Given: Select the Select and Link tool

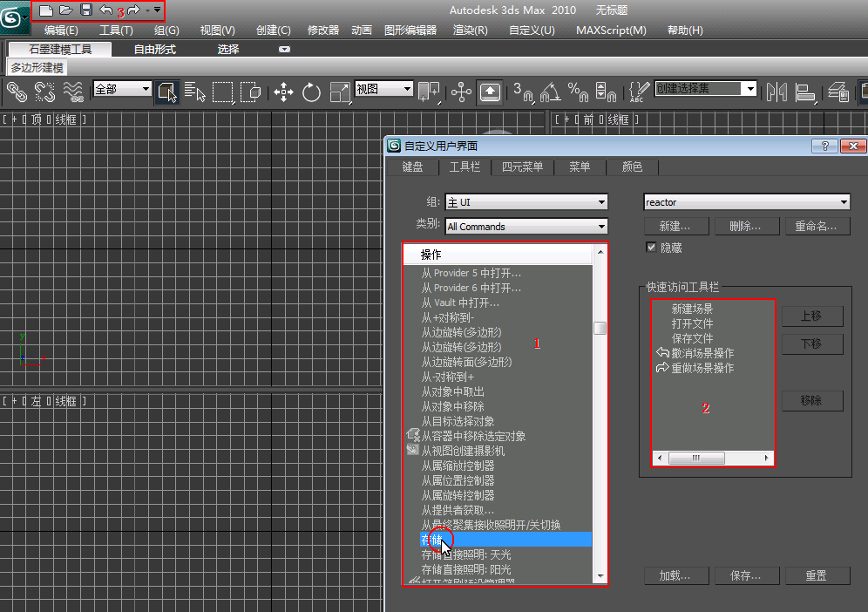Looking at the screenshot, I should click(17, 92).
